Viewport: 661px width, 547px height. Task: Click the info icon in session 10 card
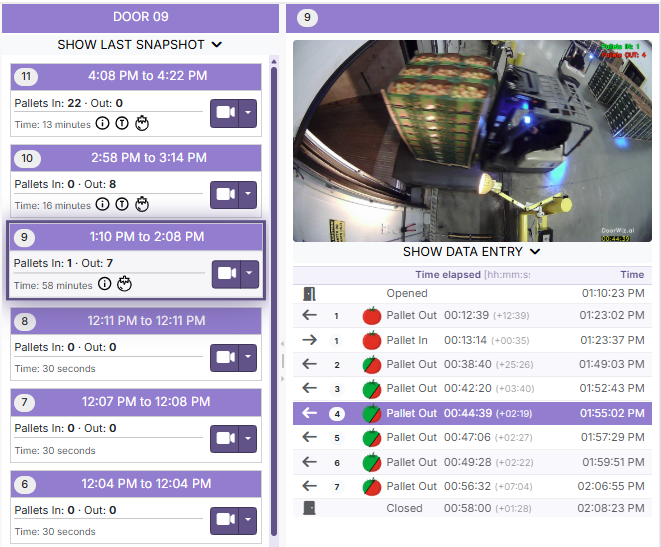pyautogui.click(x=102, y=204)
